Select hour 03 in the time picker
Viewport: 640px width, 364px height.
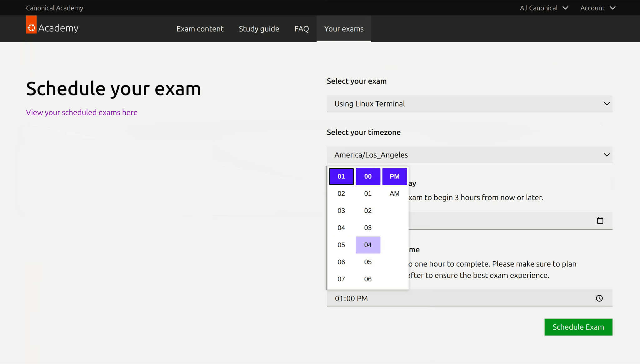(x=341, y=210)
